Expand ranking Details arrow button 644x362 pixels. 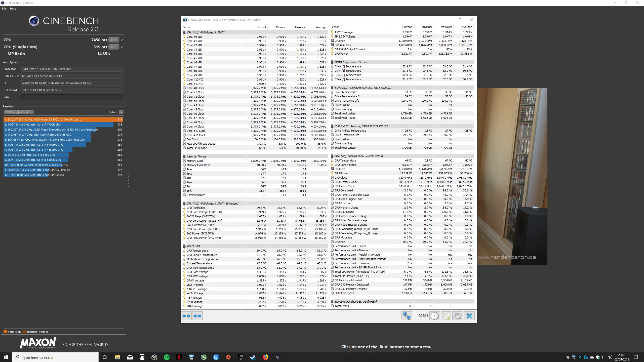tap(121, 112)
